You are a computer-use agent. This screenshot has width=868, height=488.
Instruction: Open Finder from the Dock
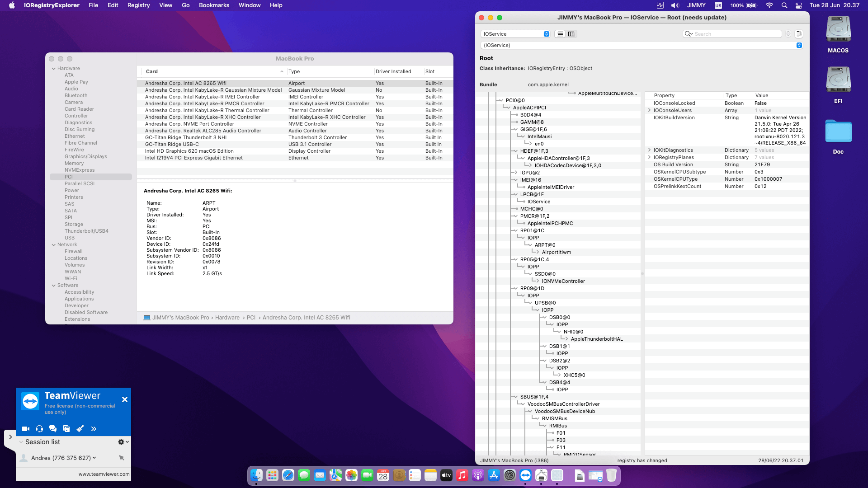coord(256,475)
